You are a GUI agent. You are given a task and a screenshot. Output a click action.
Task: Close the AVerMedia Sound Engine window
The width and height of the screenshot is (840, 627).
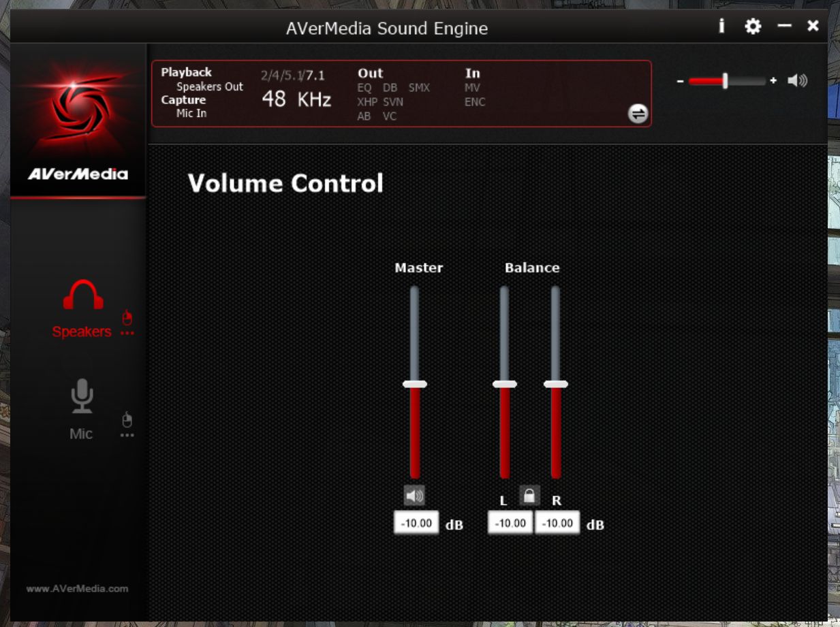tap(813, 26)
